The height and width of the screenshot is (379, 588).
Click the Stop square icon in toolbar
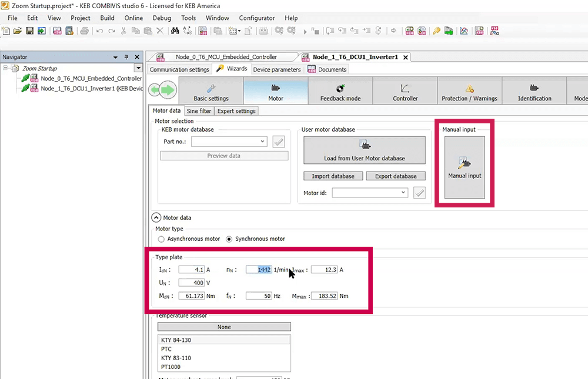315,31
